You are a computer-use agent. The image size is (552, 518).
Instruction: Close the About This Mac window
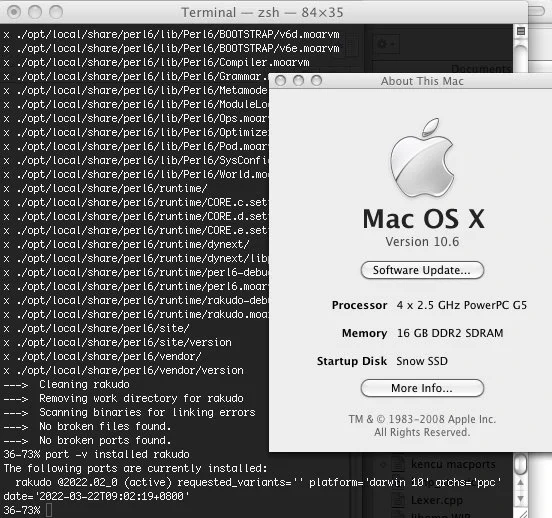click(281, 81)
